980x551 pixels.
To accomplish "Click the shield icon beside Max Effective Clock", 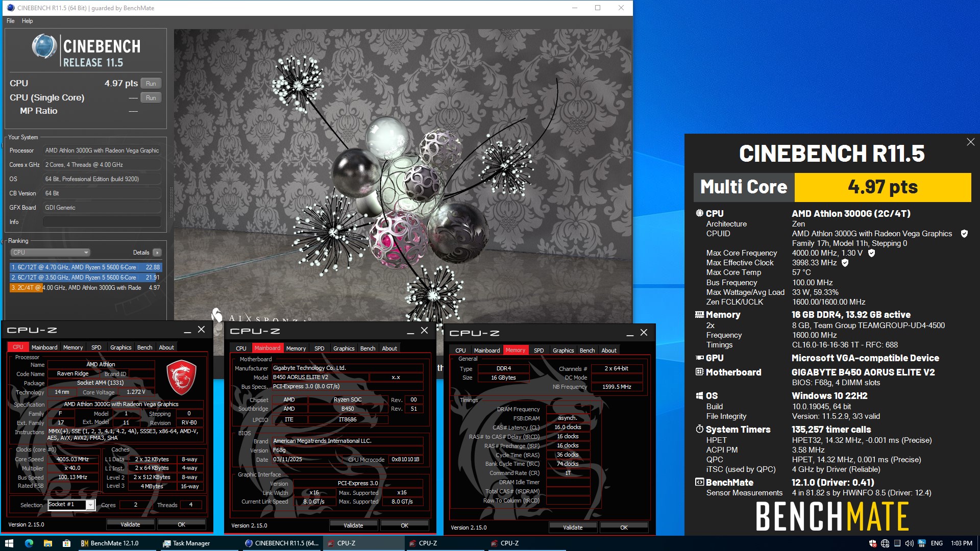I will click(x=845, y=263).
